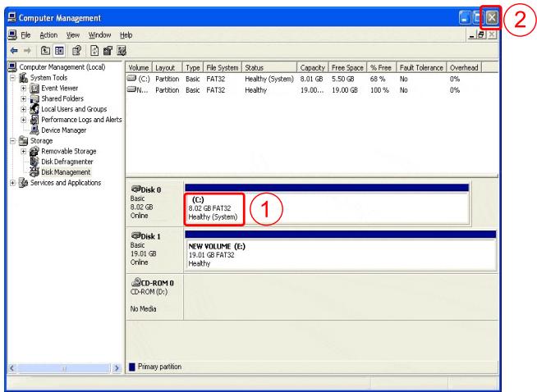Select the Device Manager tree item
537x392 pixels.
[64, 130]
